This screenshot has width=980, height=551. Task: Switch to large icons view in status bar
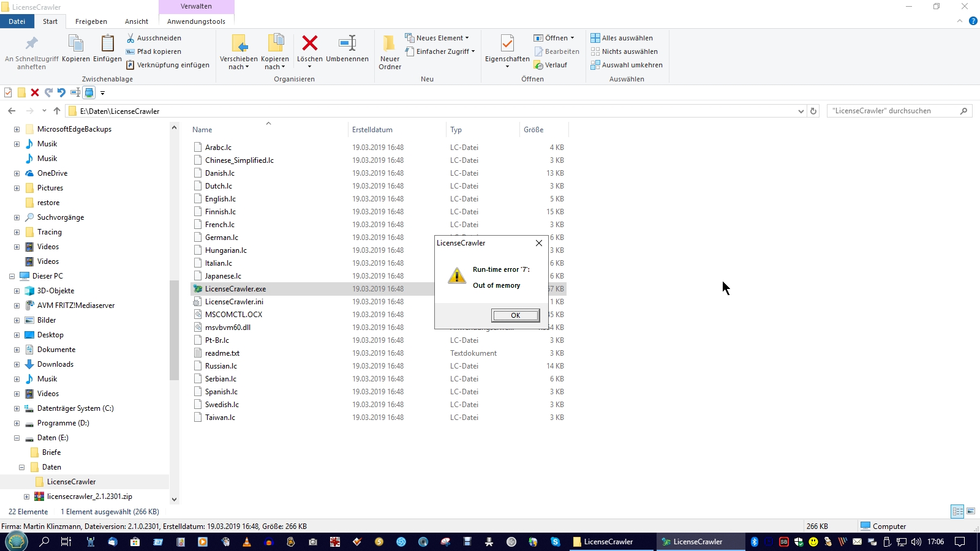coord(971,511)
